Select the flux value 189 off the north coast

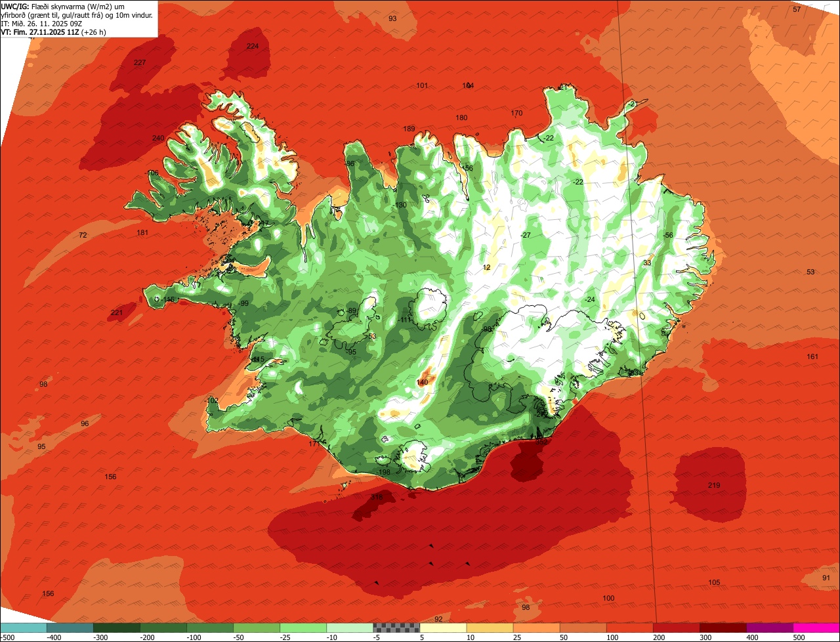pos(409,129)
